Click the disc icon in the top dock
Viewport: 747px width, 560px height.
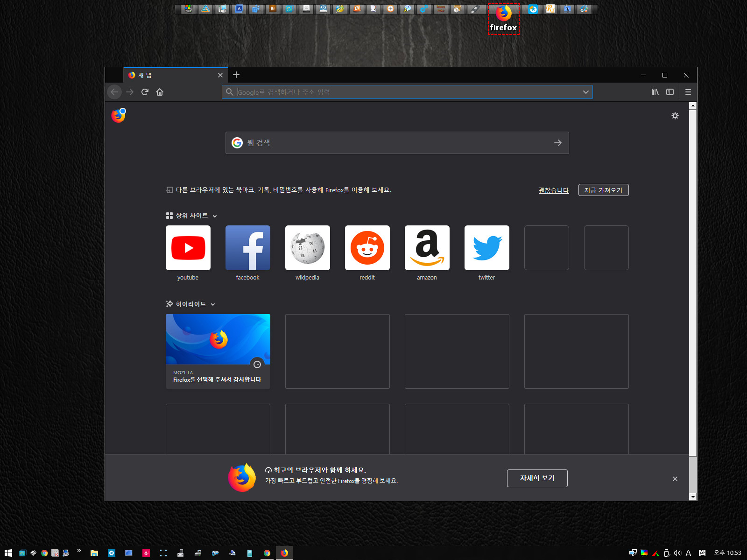click(x=390, y=9)
